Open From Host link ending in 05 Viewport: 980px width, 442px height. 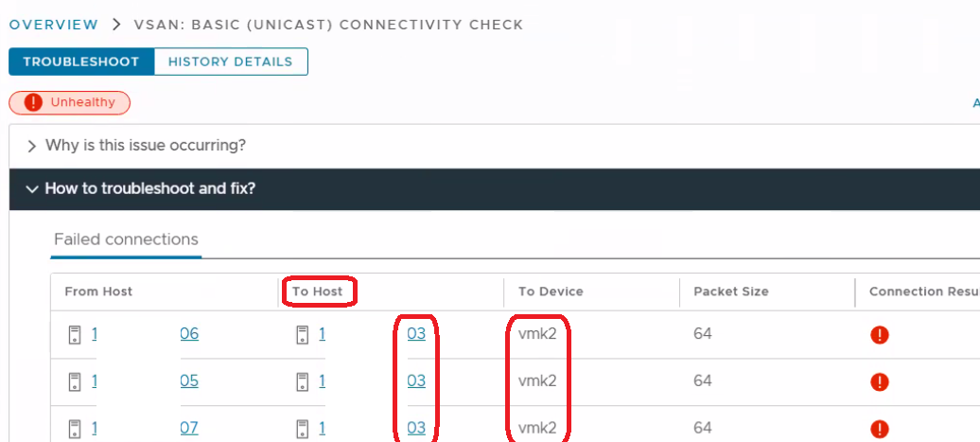[189, 381]
